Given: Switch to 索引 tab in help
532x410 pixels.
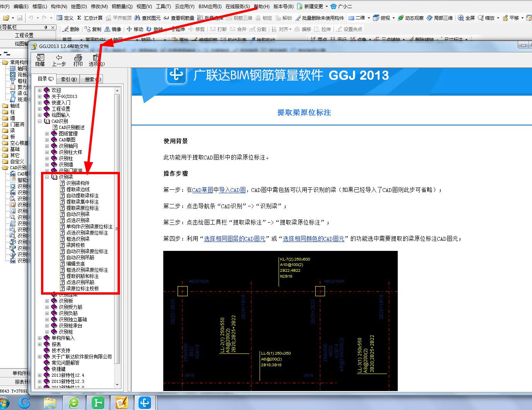Looking at the screenshot, I should click(x=68, y=79).
